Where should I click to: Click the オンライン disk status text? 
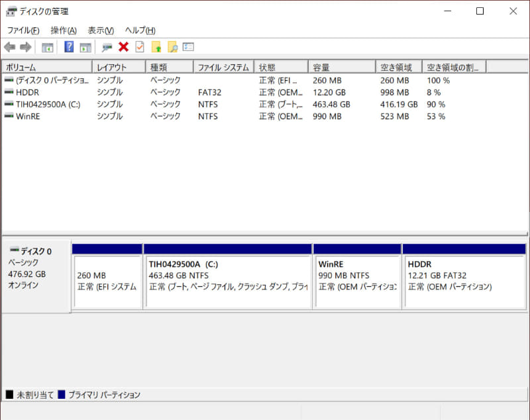click(23, 285)
